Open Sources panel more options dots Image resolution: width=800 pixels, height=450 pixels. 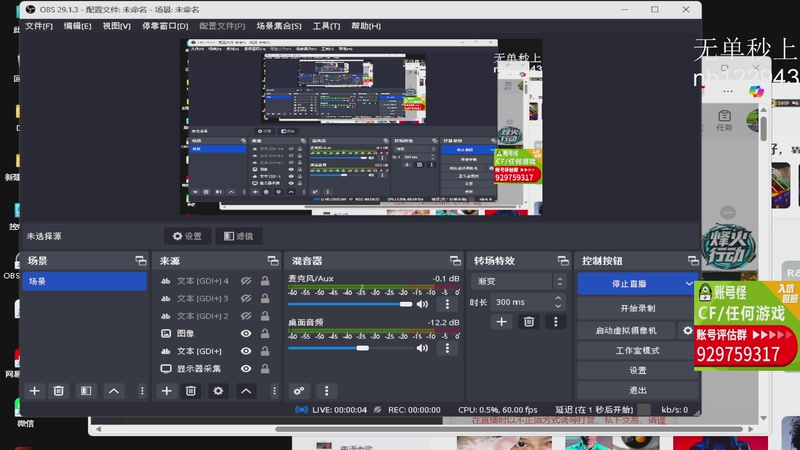[x=274, y=391]
